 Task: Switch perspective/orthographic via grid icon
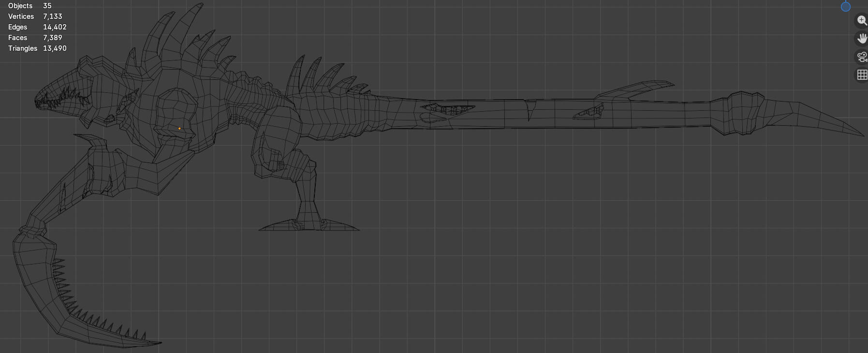862,75
